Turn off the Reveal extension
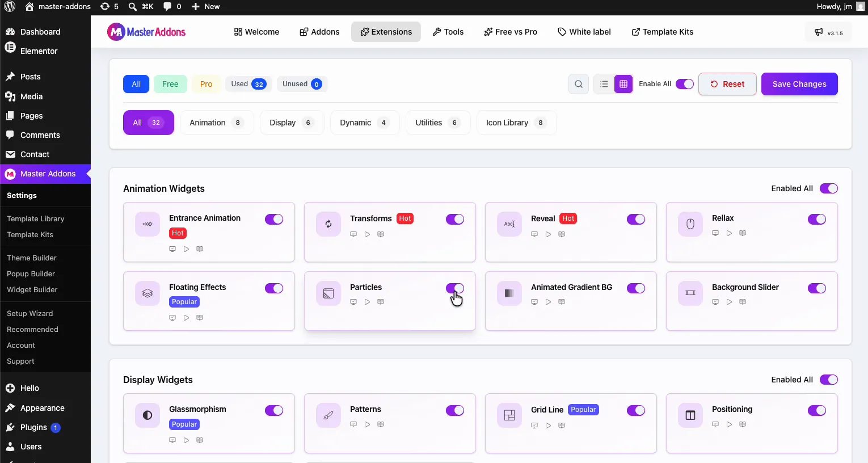Screen dimensions: 868x463 tap(636, 219)
